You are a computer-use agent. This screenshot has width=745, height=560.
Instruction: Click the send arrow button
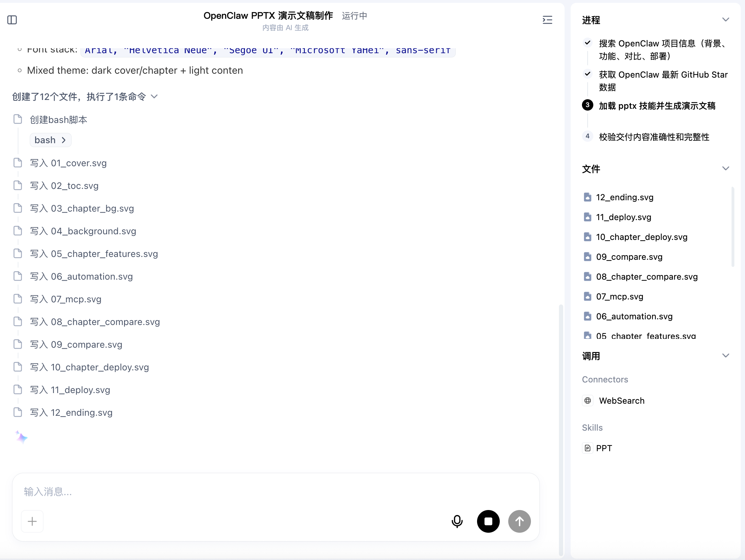519,521
